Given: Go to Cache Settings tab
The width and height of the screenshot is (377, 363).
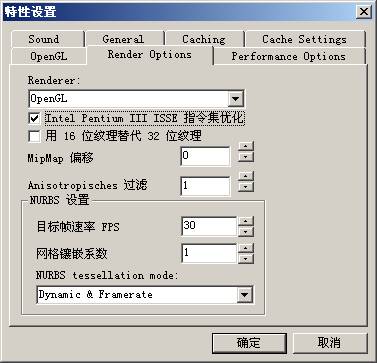Looking at the screenshot, I should pyautogui.click(x=305, y=39).
